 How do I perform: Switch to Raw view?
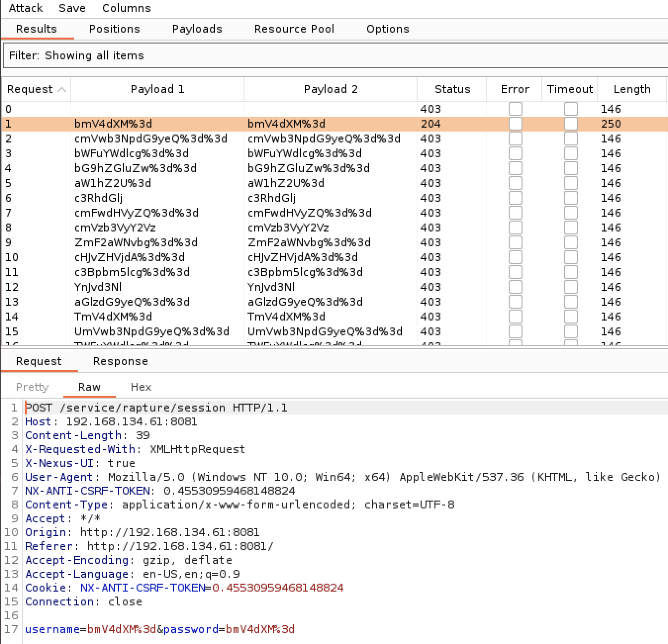90,387
